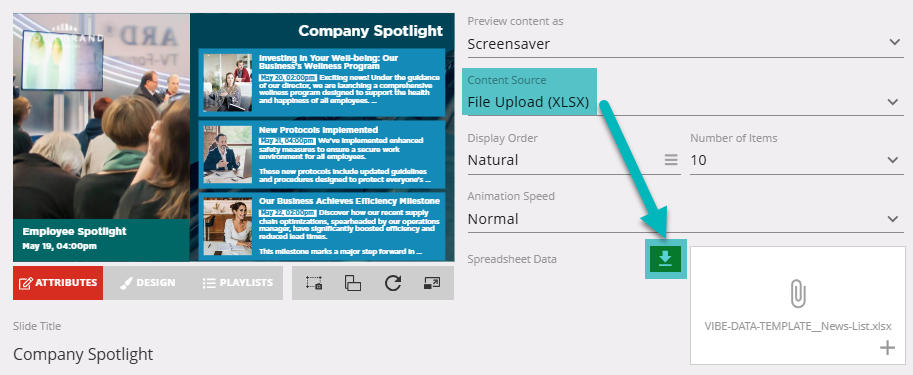Click the Display Order reorder lines icon
Image resolution: width=913 pixels, height=375 pixels.
click(671, 160)
